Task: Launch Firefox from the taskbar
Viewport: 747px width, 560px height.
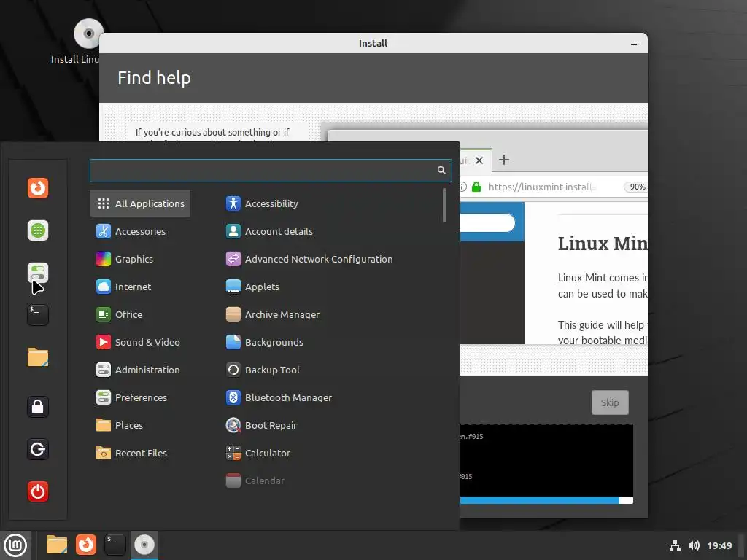Action: point(86,545)
